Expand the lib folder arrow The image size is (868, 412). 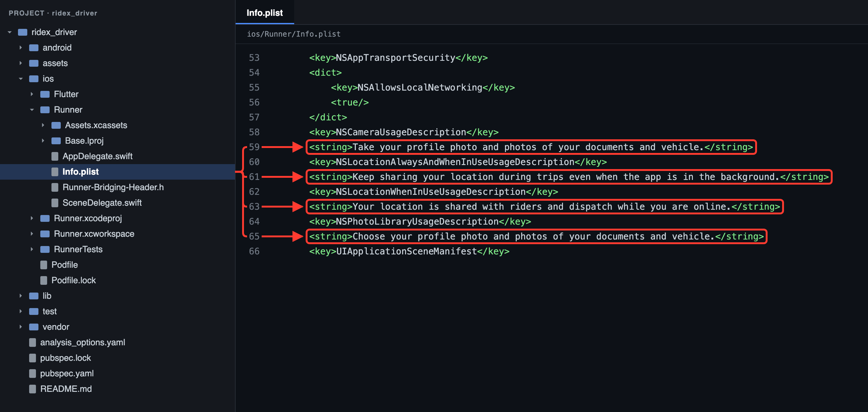21,296
